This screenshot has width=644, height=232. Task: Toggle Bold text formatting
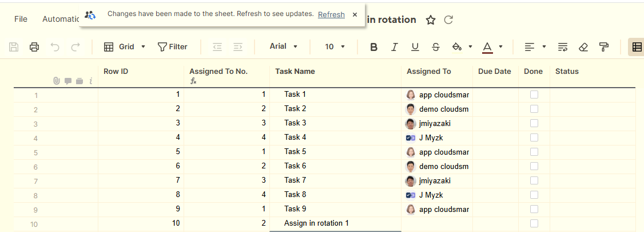pyautogui.click(x=373, y=47)
